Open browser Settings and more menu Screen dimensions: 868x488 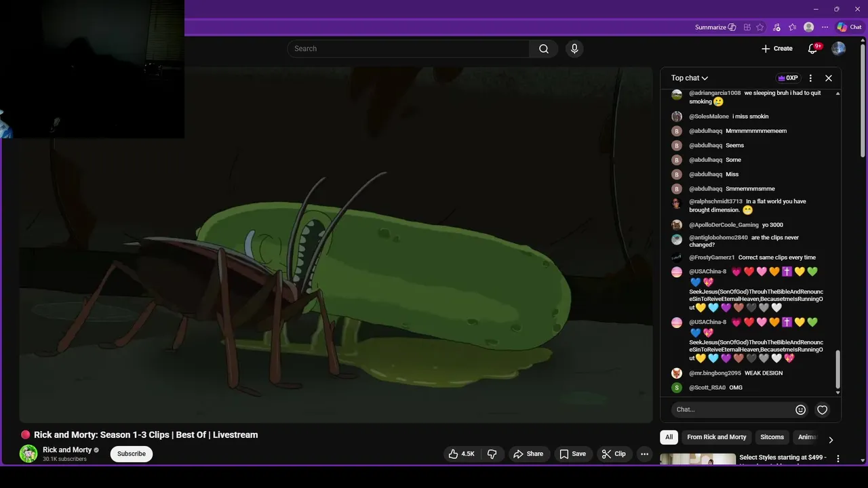(825, 27)
